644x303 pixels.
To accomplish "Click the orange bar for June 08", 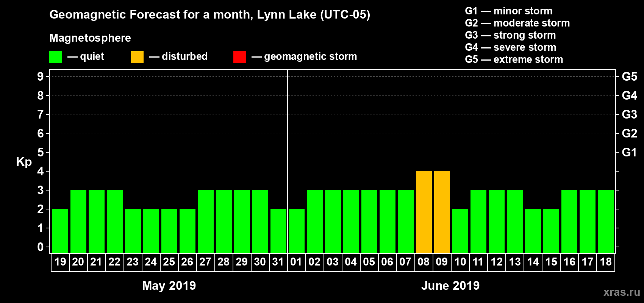I will [424, 212].
